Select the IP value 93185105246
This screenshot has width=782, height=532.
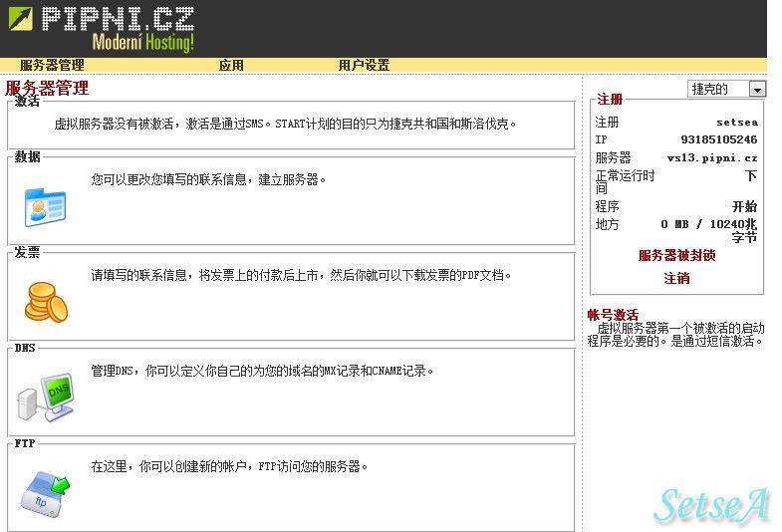pyautogui.click(x=718, y=139)
